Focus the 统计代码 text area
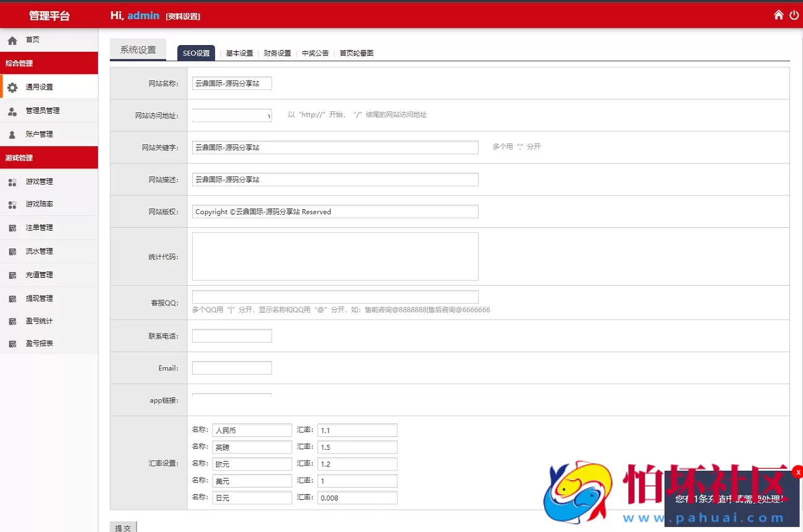 pyautogui.click(x=335, y=256)
